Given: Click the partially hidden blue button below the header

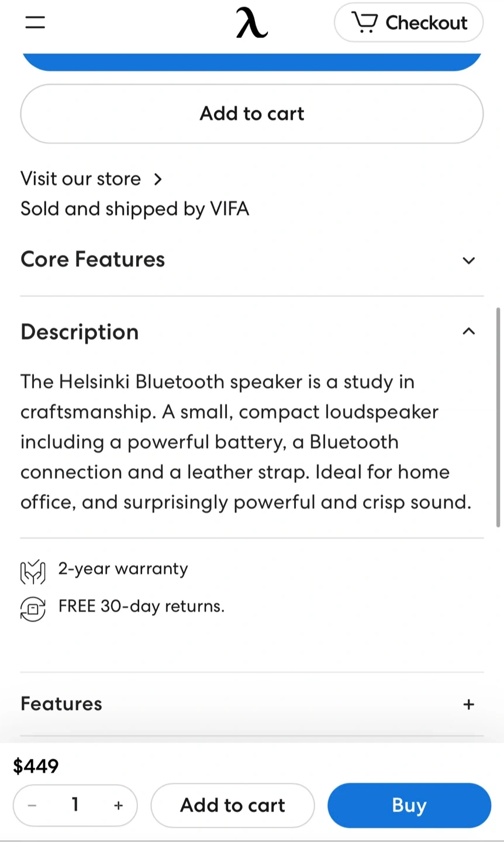Looking at the screenshot, I should (x=251, y=61).
